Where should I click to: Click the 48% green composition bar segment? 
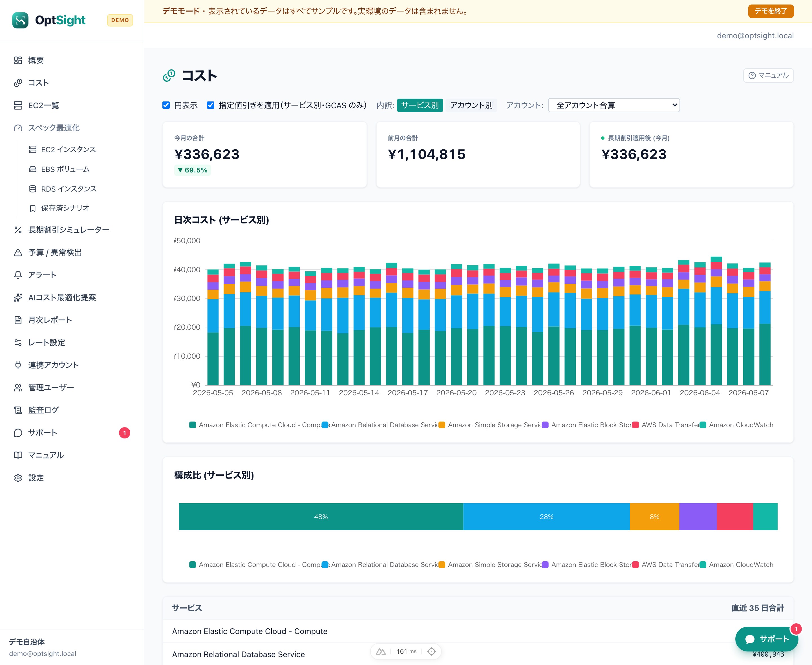coord(321,517)
